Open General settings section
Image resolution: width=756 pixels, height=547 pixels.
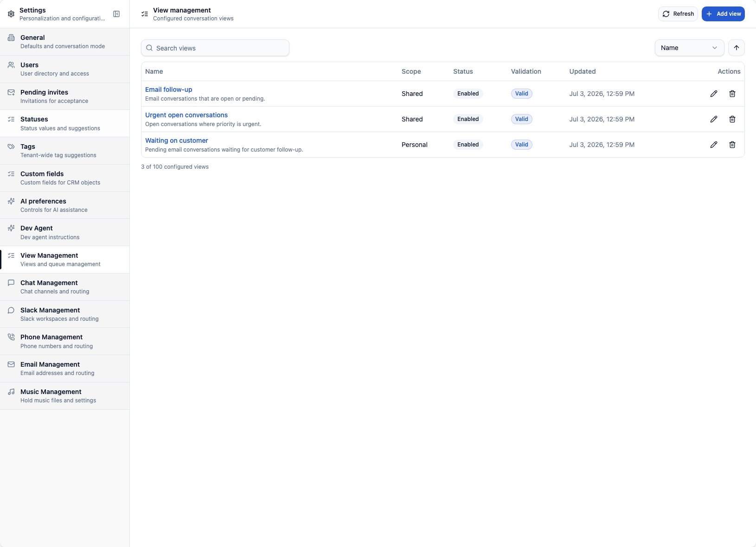click(x=65, y=42)
